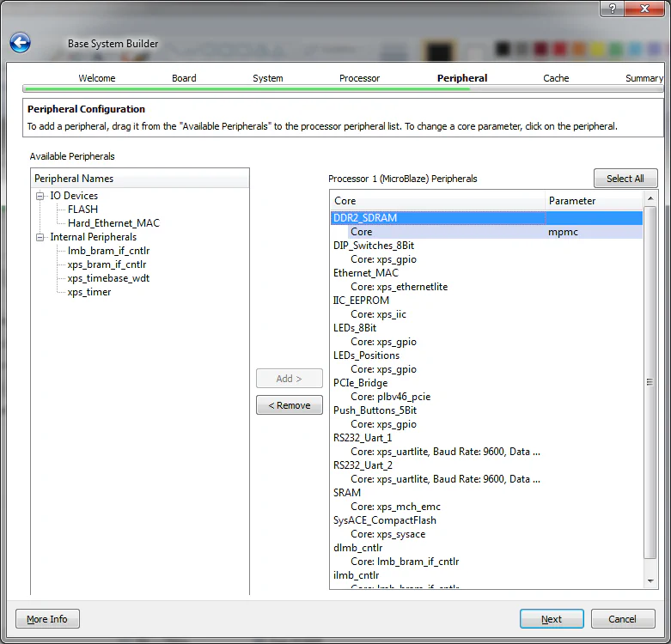Click the Core column header

pyautogui.click(x=437, y=201)
